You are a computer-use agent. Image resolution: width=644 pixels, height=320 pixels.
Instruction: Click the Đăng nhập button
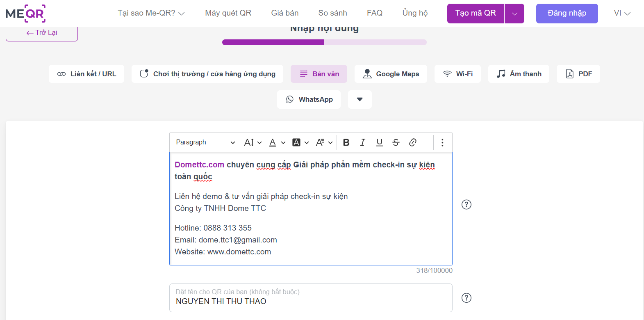[x=567, y=14]
